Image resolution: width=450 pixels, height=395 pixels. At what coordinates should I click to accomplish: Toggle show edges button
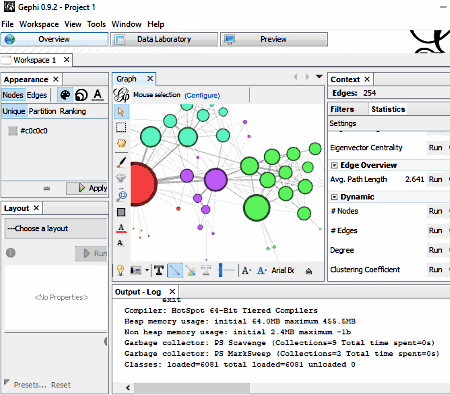(x=175, y=270)
